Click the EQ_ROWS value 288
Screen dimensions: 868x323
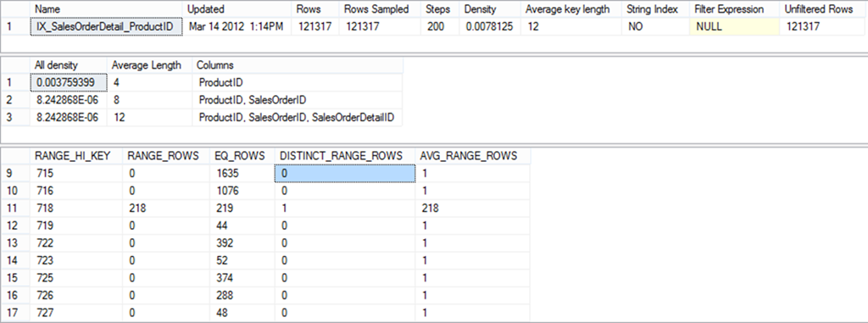[242, 295]
